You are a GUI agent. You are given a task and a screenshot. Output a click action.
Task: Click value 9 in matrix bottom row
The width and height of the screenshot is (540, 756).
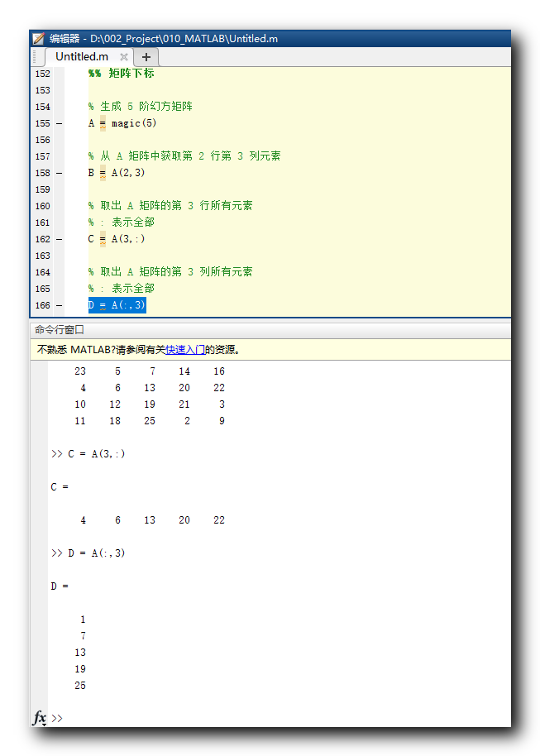[x=222, y=421]
